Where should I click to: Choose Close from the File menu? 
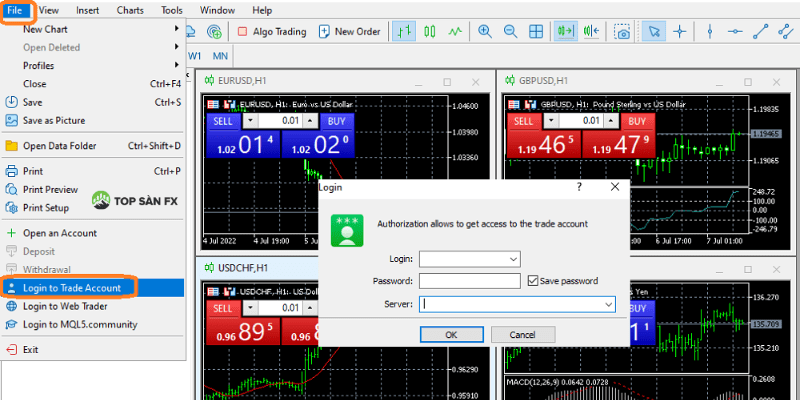tap(92, 84)
